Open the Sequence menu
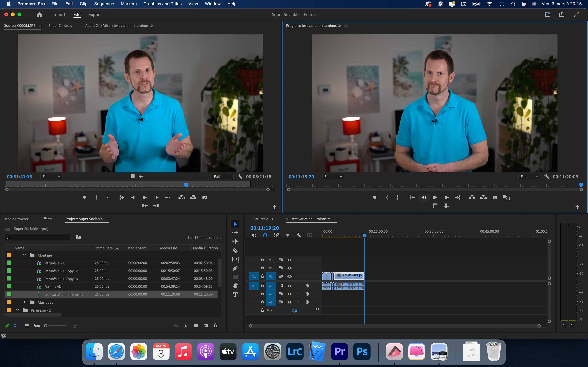Viewport: 588px width, 367px height. point(104,4)
